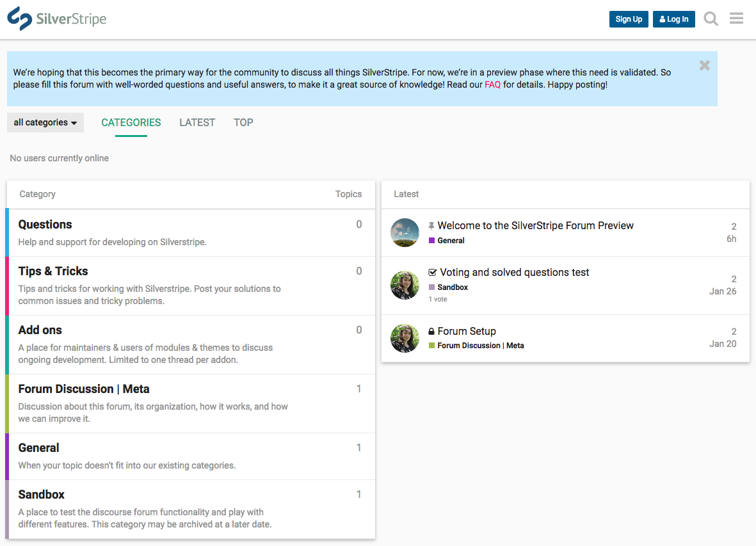This screenshot has height=546, width=756.
Task: Click the Sign Up button
Action: click(x=628, y=19)
